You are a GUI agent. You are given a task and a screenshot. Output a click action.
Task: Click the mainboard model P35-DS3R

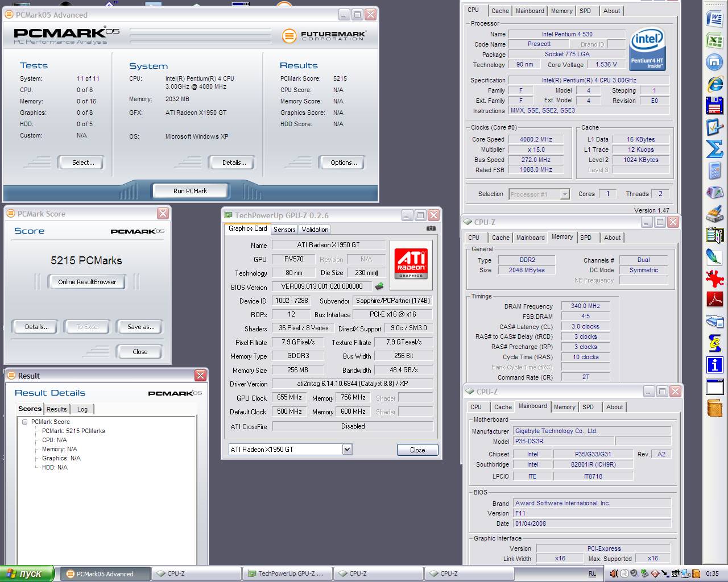click(563, 441)
